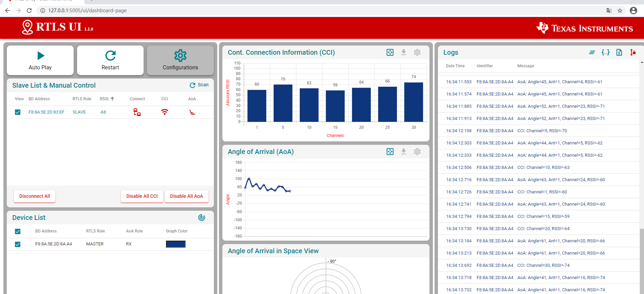Click Disconnect All button
The width and height of the screenshot is (644, 294).
point(35,196)
